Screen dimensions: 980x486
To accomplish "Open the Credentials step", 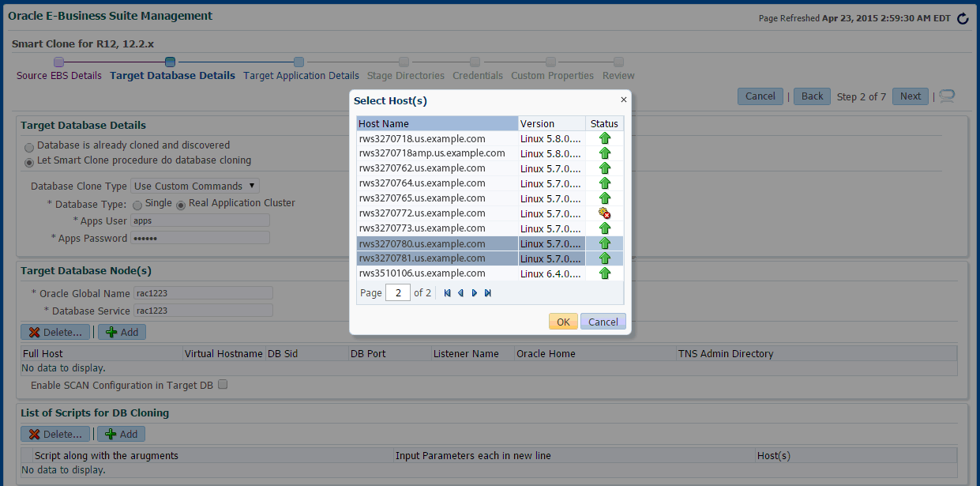I will (x=478, y=76).
